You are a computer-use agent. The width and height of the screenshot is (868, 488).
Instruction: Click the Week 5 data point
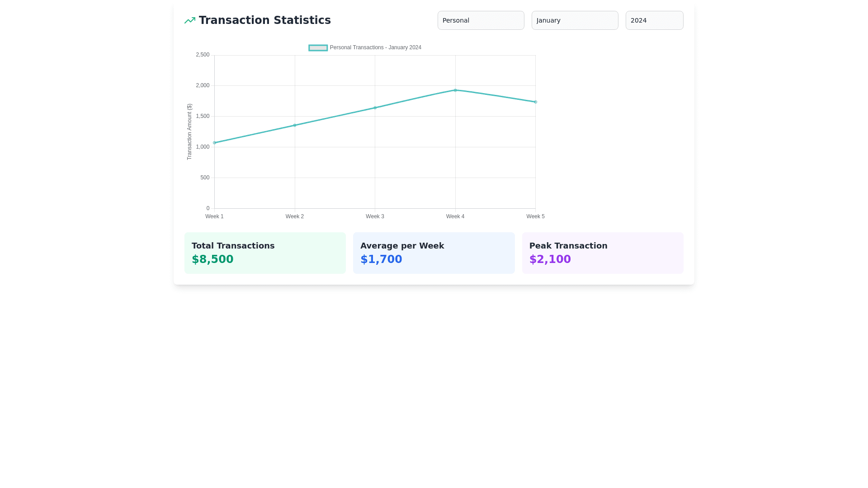(x=535, y=102)
